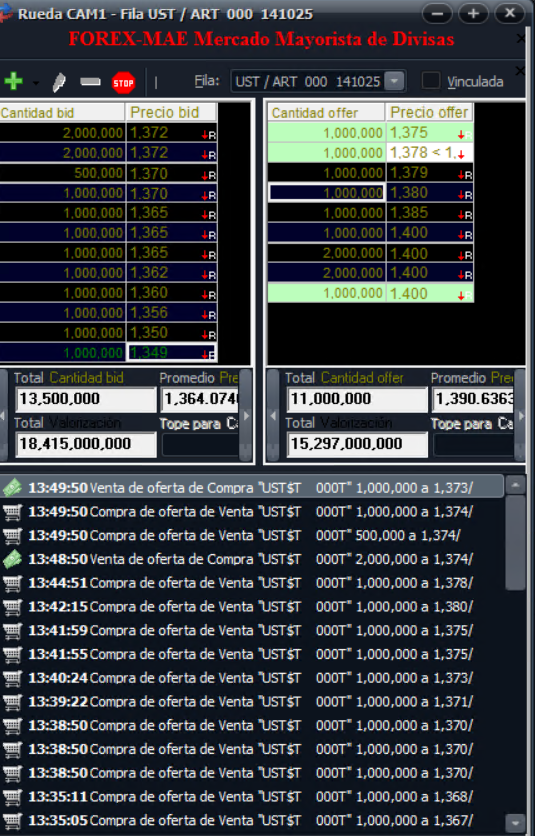Screen dimensions: 535x836
Task: Select the offer row priced 1,378
Action: coord(370,153)
